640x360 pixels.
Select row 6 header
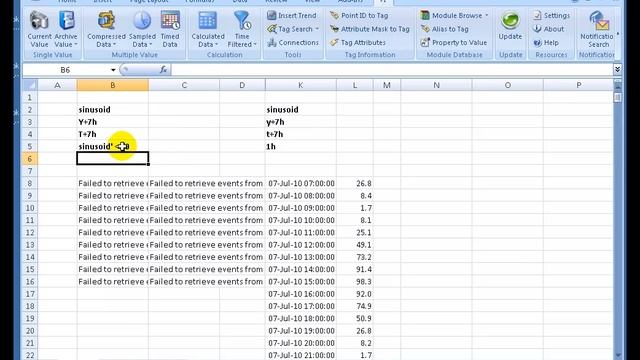(x=29, y=159)
